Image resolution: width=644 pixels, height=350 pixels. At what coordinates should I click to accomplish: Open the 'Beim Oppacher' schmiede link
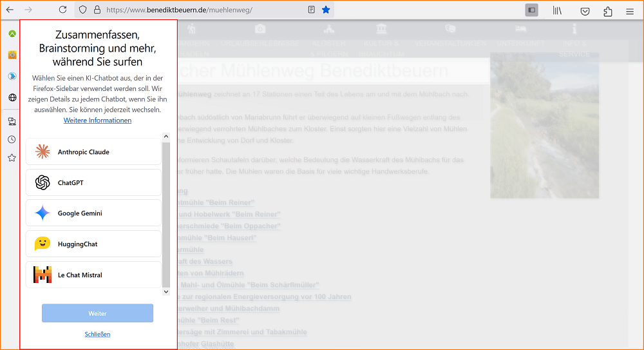229,226
